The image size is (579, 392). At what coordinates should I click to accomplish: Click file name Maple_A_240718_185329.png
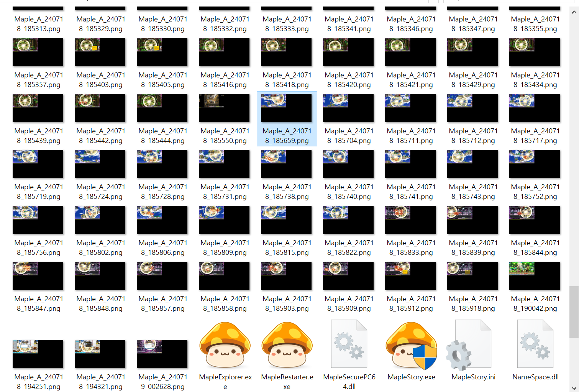click(101, 24)
